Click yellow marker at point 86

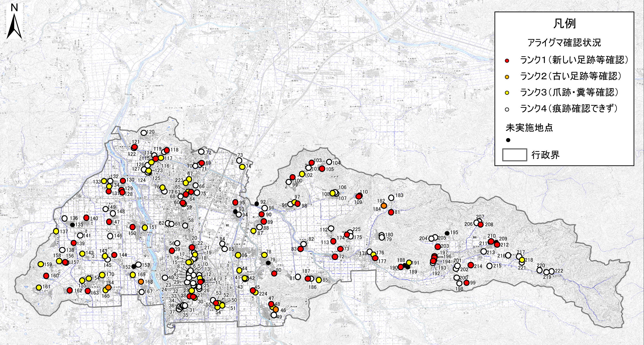click(238, 255)
